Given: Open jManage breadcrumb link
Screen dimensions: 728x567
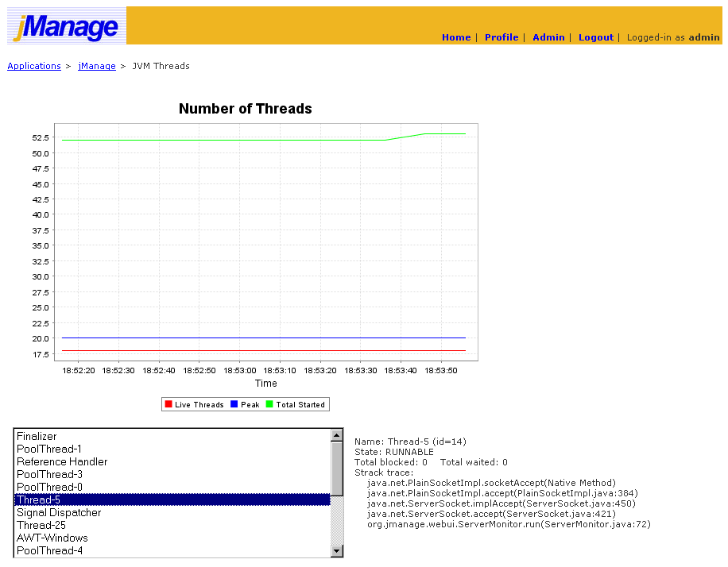Looking at the screenshot, I should 97,66.
